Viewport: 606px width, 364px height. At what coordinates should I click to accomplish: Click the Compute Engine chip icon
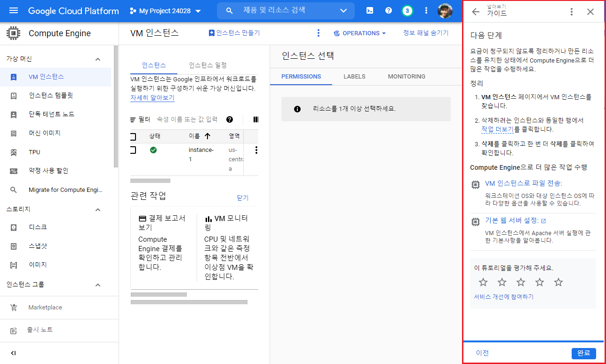click(13, 33)
